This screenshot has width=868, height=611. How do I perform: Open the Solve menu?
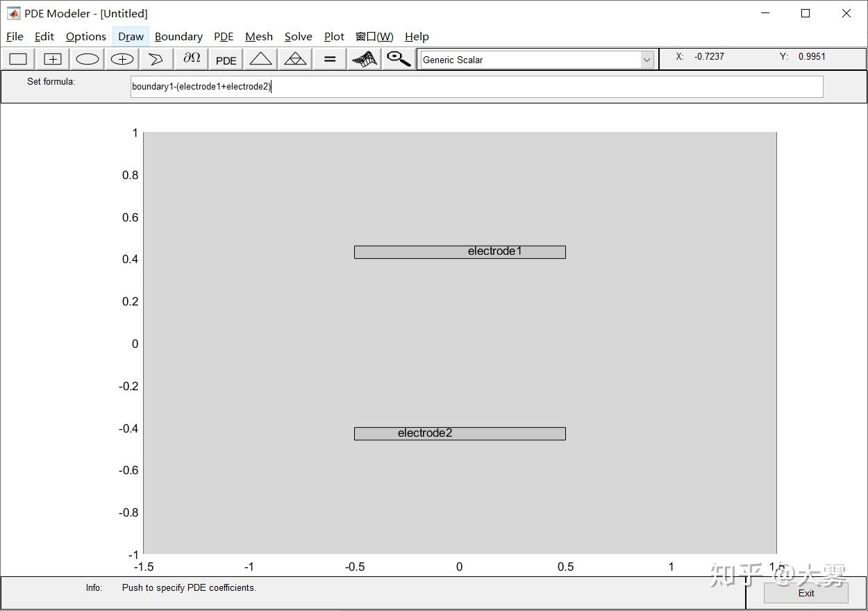[x=298, y=36]
